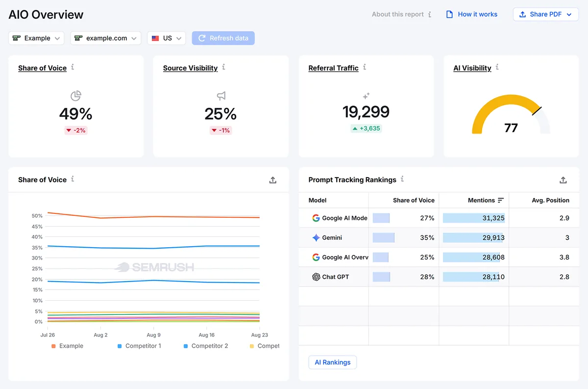Click info icon beside AI Visibility
This screenshot has height=389, width=588.
[497, 67]
